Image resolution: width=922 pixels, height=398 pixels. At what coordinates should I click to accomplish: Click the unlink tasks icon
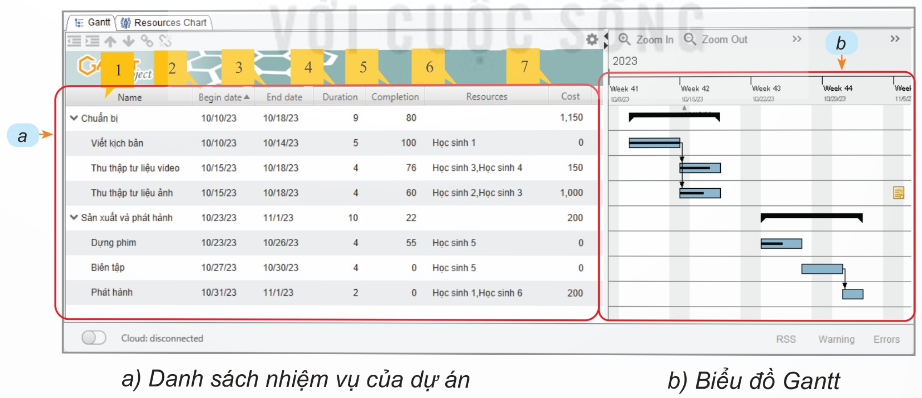tap(165, 41)
